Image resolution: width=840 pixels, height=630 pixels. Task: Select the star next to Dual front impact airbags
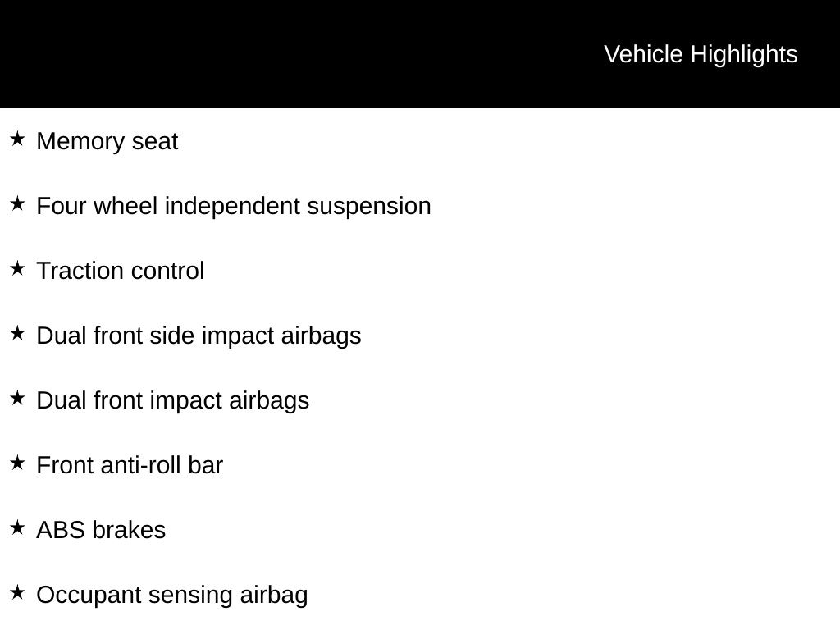coord(17,398)
